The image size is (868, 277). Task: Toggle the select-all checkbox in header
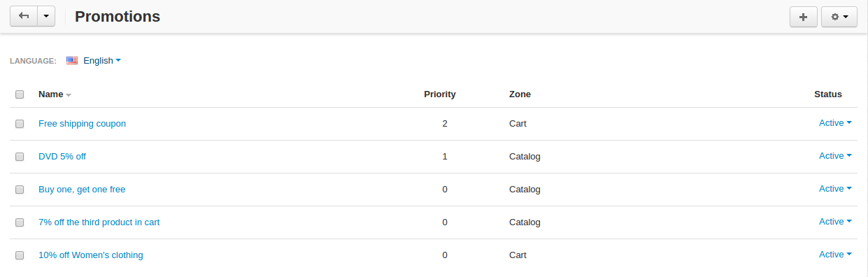tap(20, 94)
